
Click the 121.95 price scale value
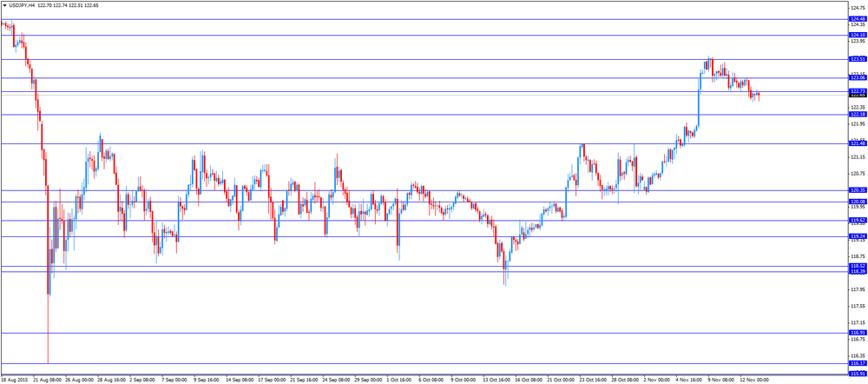[x=858, y=123]
